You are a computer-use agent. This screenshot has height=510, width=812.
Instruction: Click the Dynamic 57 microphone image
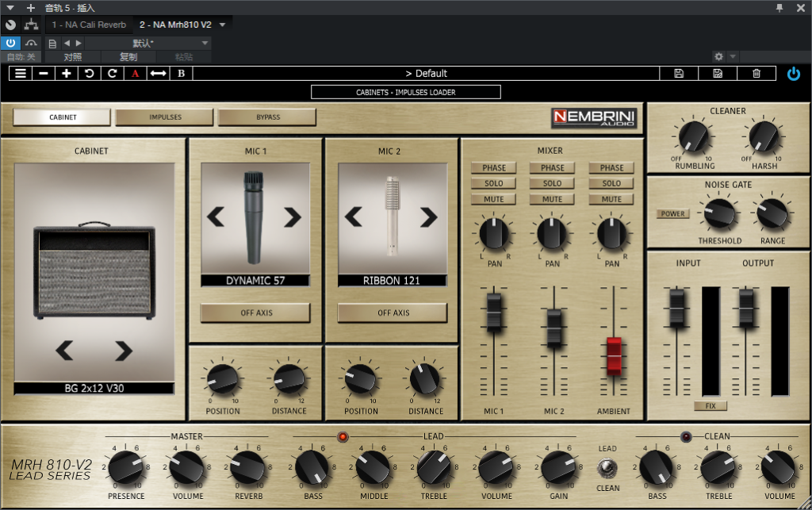[x=254, y=218]
